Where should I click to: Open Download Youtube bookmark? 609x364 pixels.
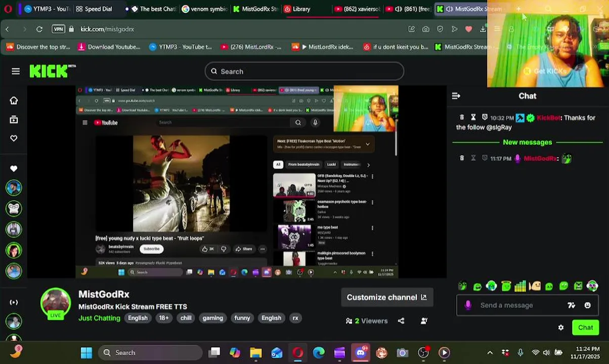[x=109, y=47]
